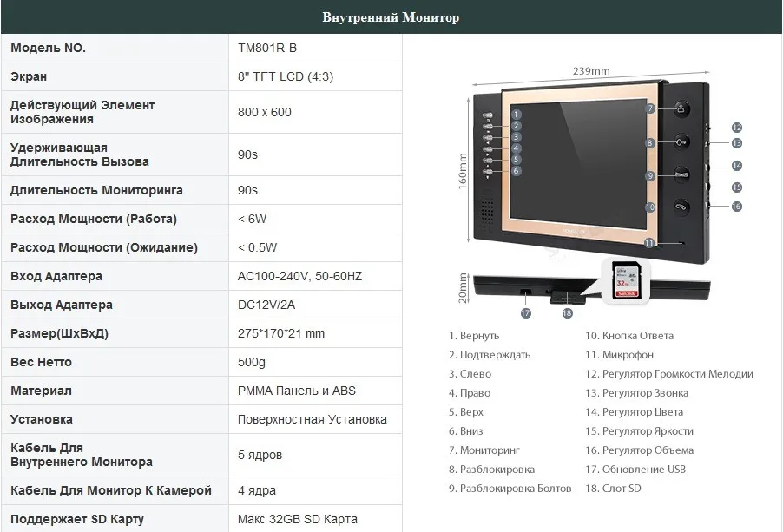
Task: Select 'Макс 32GB SD Карта' value
Action: (x=298, y=519)
